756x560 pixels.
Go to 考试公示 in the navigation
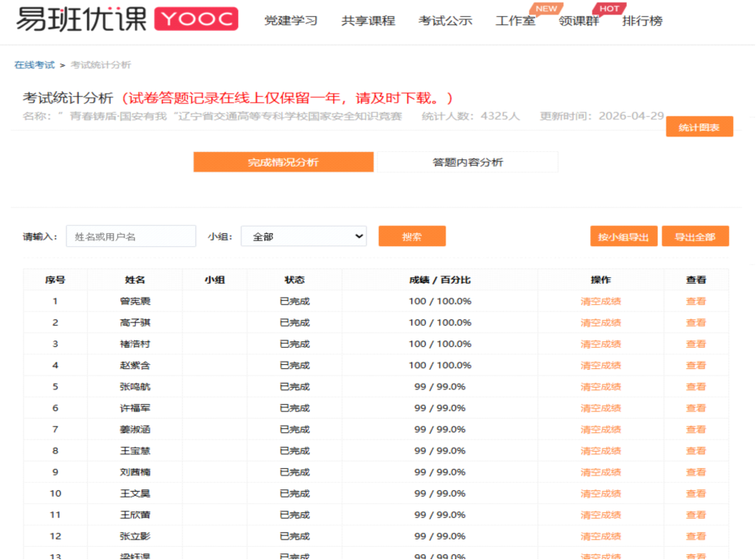[x=445, y=20]
